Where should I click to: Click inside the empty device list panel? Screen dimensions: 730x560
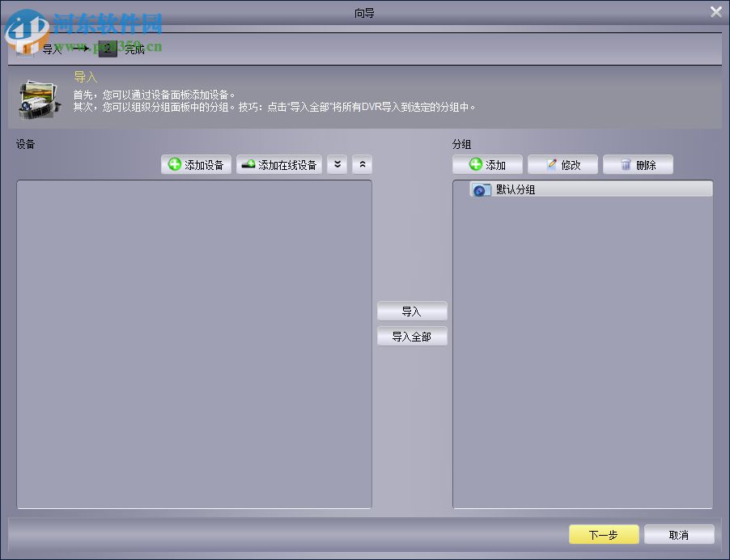(x=194, y=344)
